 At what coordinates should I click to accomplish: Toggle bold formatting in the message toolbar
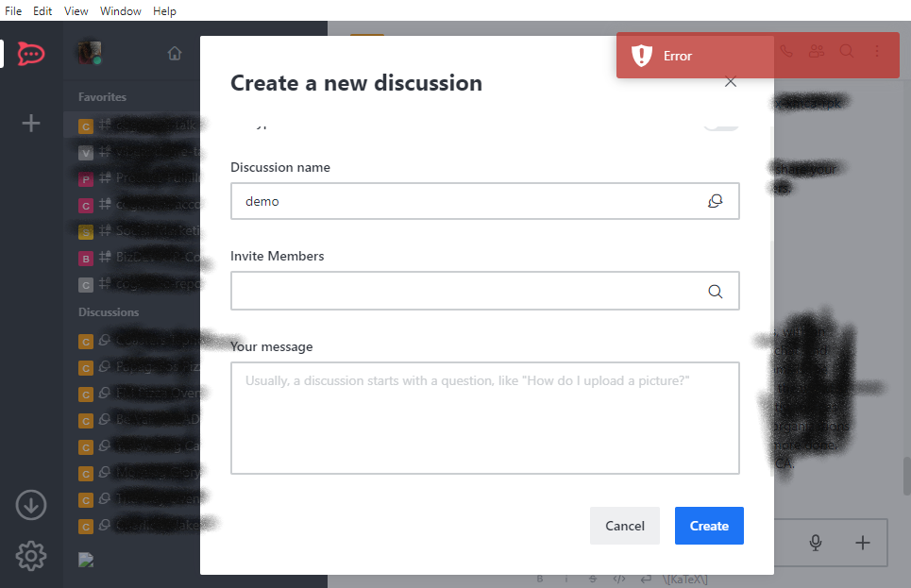coord(539,579)
